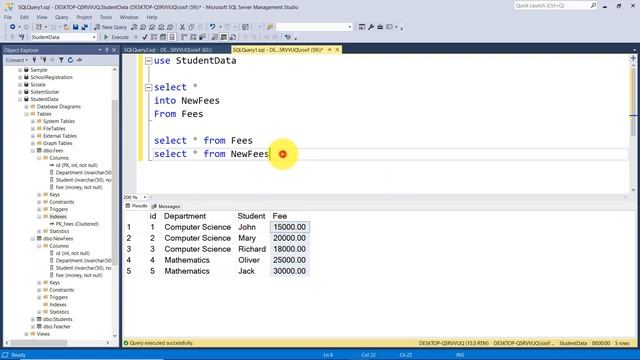
Task: Expand the Database Diagrams folder
Action: pyautogui.click(x=27, y=107)
